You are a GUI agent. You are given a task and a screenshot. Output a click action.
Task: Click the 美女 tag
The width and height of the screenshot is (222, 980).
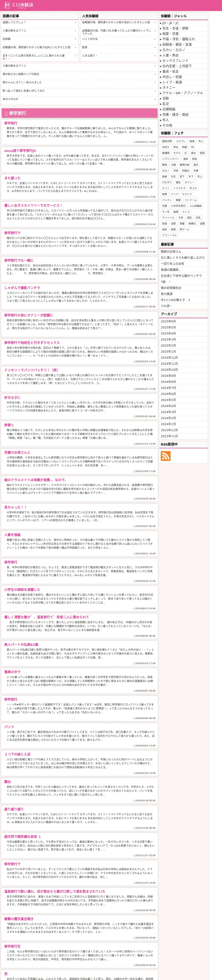point(193,153)
